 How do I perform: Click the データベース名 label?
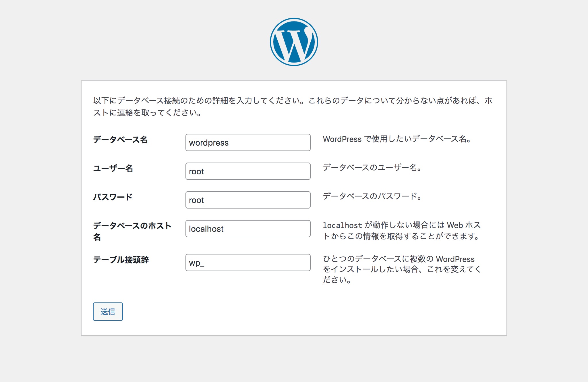pyautogui.click(x=120, y=140)
